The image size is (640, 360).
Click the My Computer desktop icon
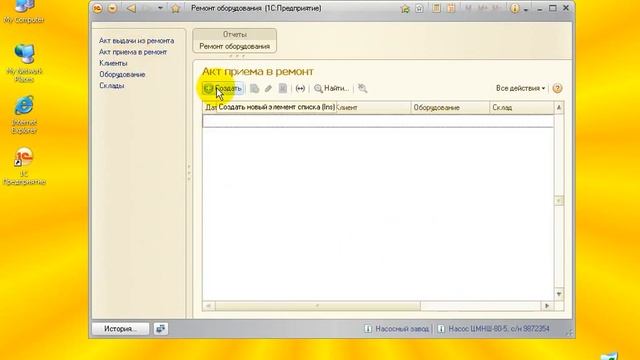(24, 11)
